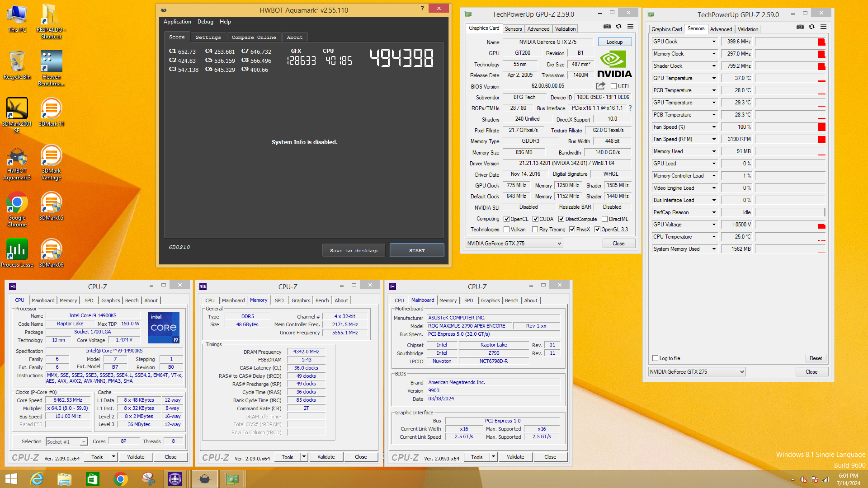Viewport: 868px width, 488px height.
Task: Click Save to desktop button
Action: [354, 250]
